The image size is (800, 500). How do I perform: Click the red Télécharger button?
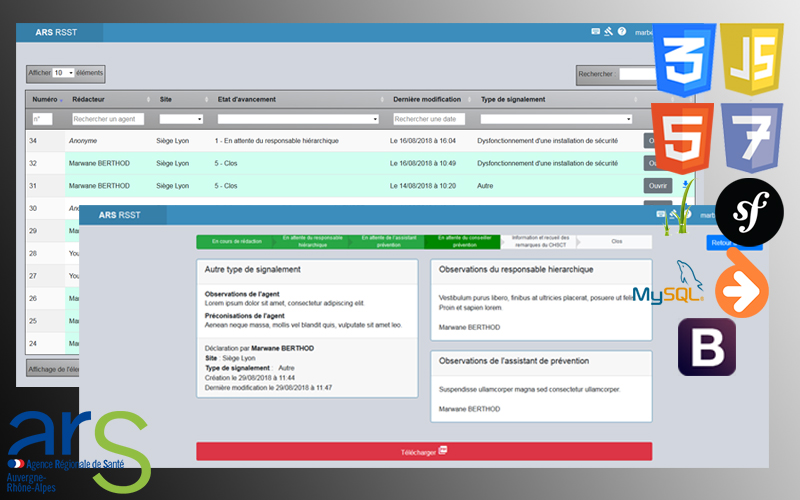424,452
